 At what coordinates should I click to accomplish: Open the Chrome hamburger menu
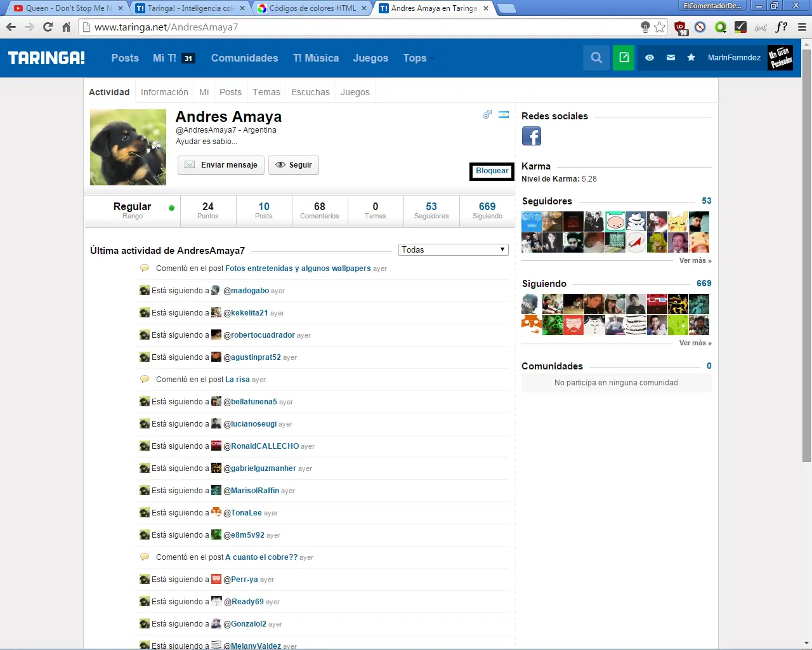(x=802, y=27)
